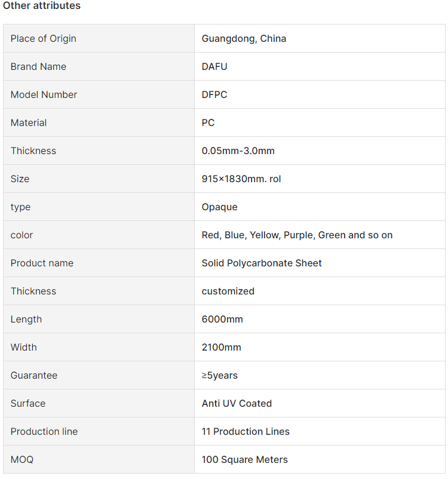Select the 'DFPC' model value
Viewport: 448px width, 479px height.
(214, 95)
